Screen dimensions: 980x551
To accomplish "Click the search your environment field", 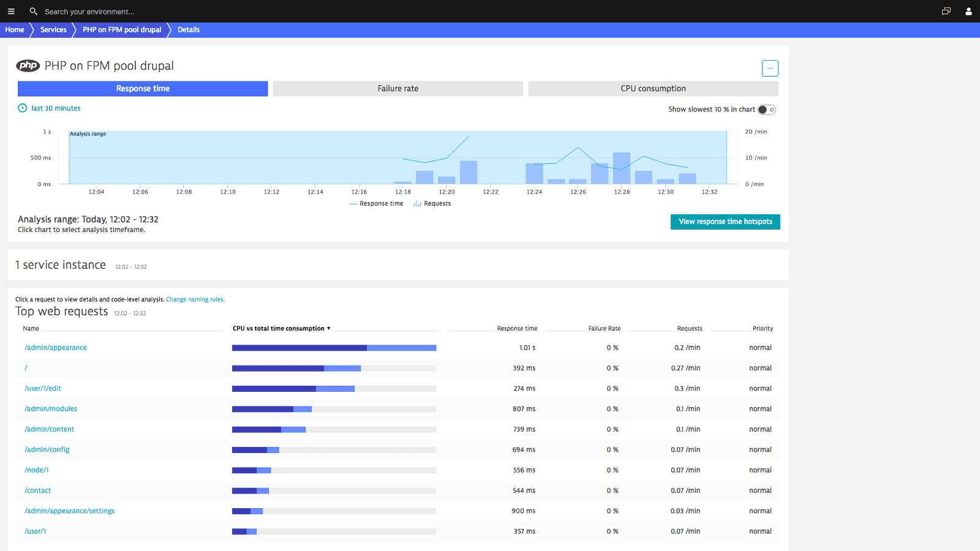I will pyautogui.click(x=89, y=12).
